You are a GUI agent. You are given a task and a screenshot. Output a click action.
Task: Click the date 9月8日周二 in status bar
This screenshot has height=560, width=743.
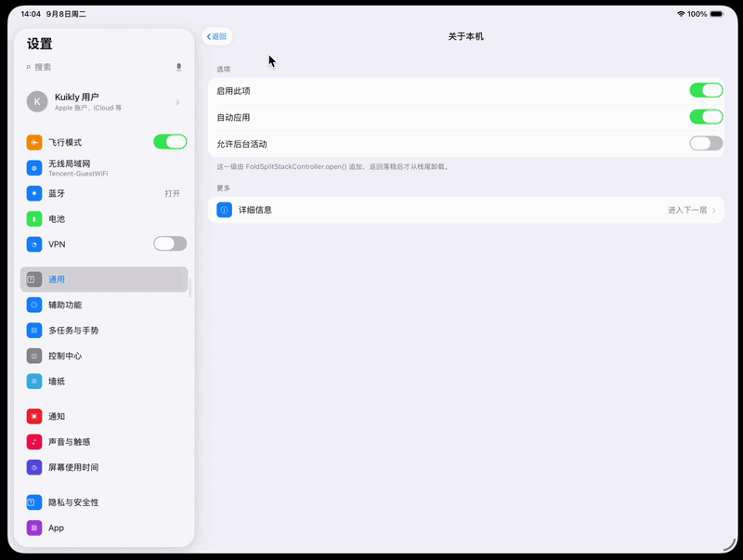coord(66,14)
